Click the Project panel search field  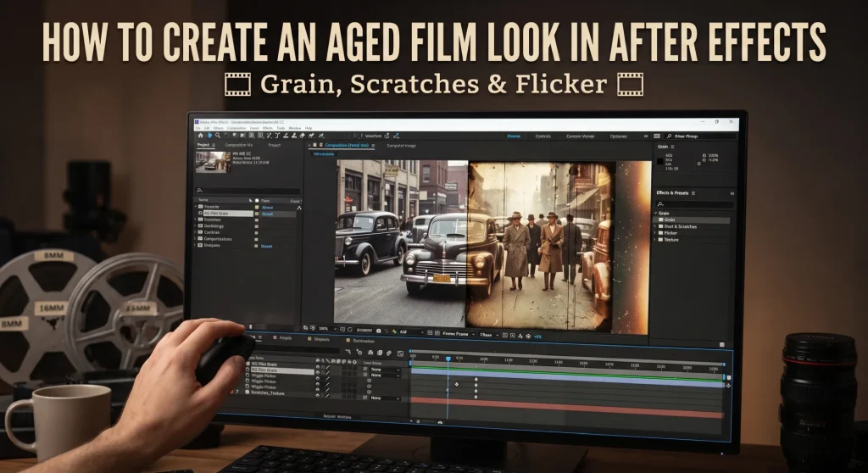(248, 191)
